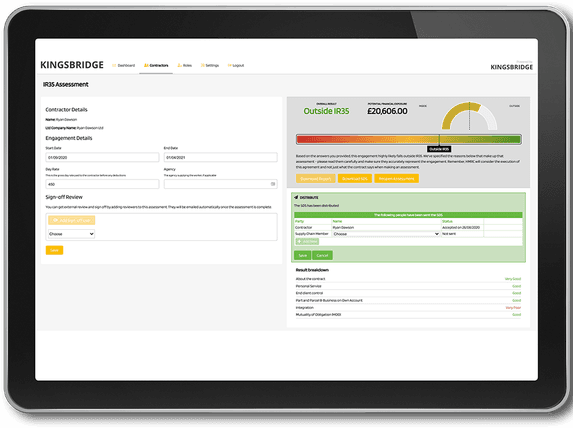Click the Mutuality of Obligation row
Image resolution: width=573 pixels, height=428 pixels.
408,315
